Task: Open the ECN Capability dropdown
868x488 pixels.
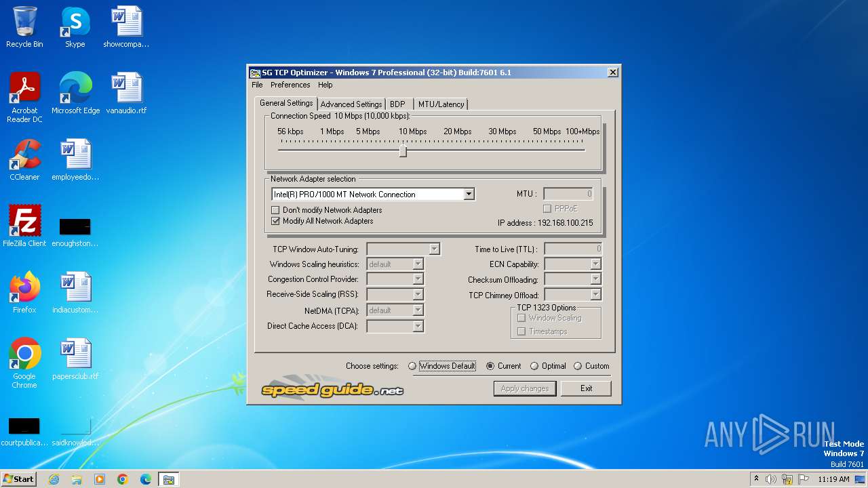Action: [595, 264]
